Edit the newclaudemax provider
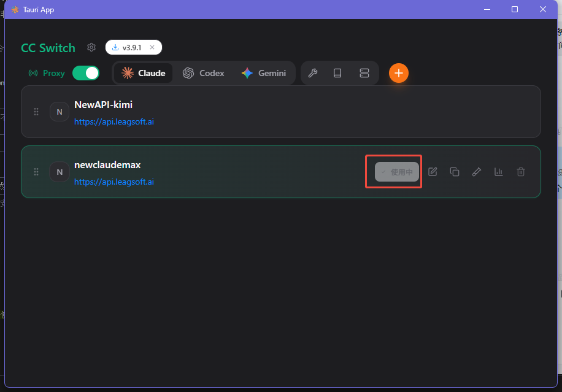This screenshot has height=392, width=562. point(433,172)
